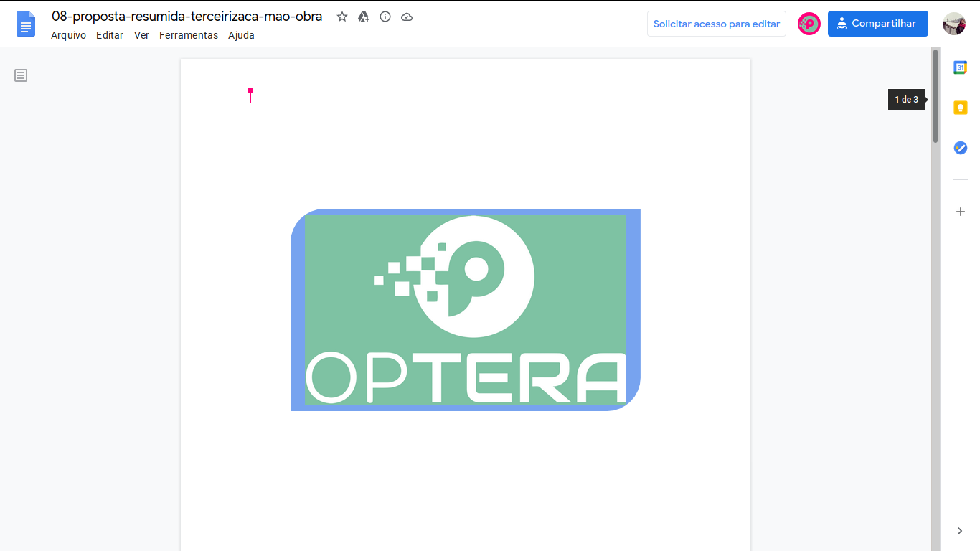
Task: Open the Google Calendar side panel
Action: pos(961,67)
